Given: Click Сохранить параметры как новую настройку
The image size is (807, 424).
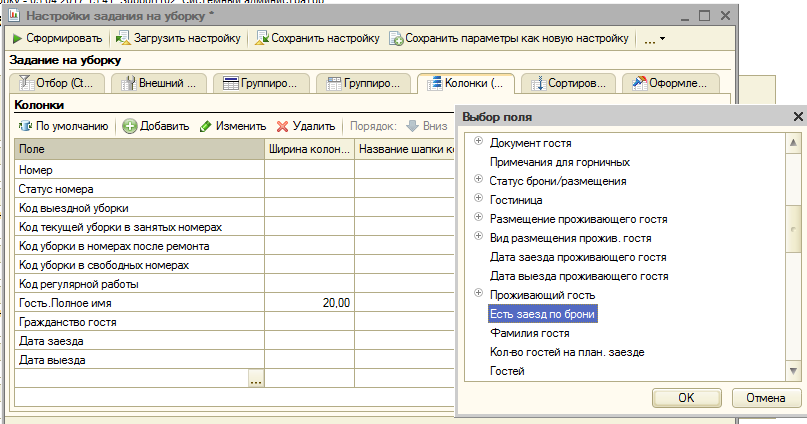Looking at the screenshot, I should 508,38.
